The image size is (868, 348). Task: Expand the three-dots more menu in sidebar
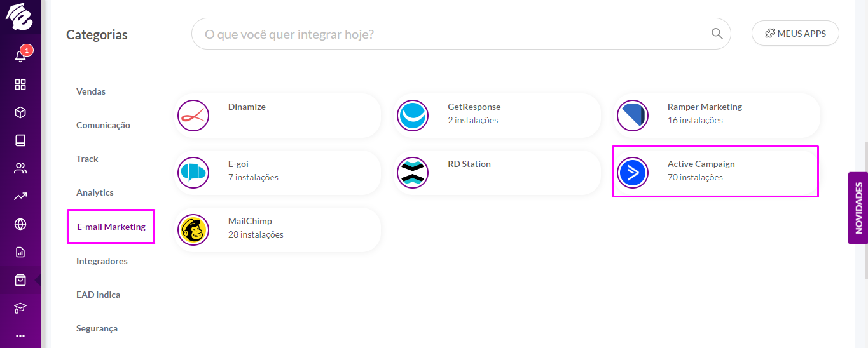(20, 336)
